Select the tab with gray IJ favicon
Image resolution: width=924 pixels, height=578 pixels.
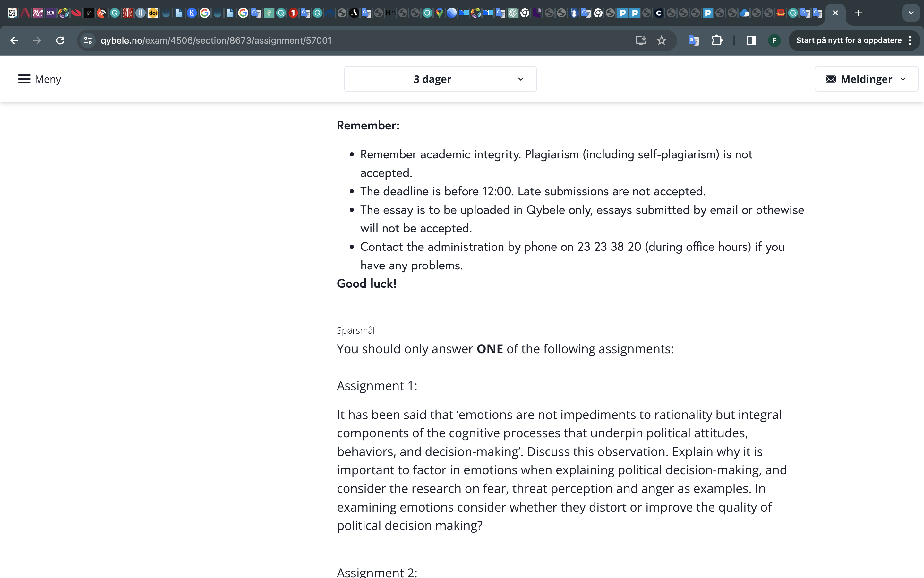click(x=140, y=13)
